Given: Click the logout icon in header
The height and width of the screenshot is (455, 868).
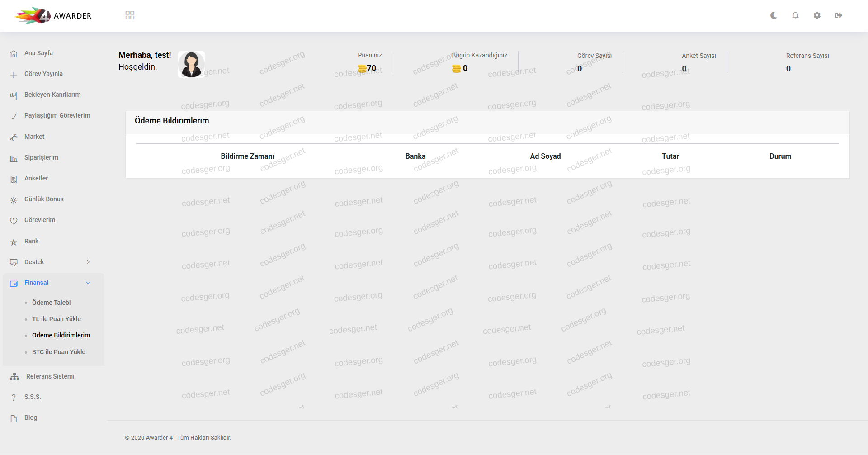Looking at the screenshot, I should pyautogui.click(x=839, y=15).
